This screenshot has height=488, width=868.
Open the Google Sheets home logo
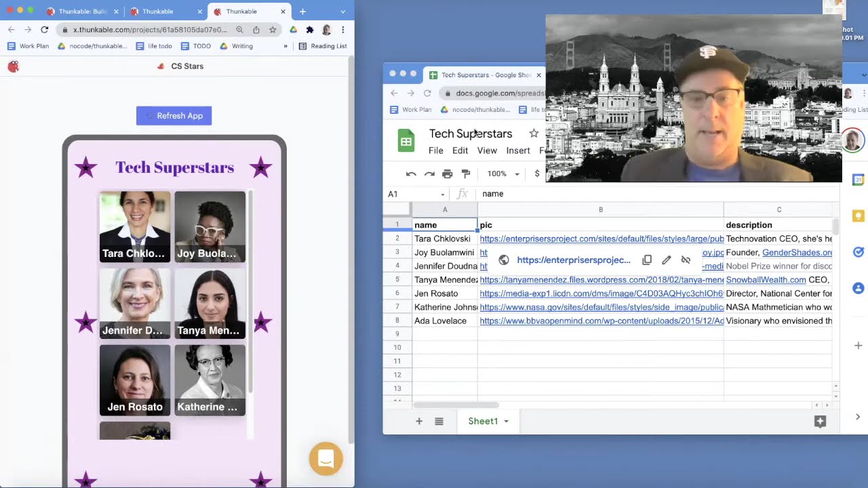[406, 141]
